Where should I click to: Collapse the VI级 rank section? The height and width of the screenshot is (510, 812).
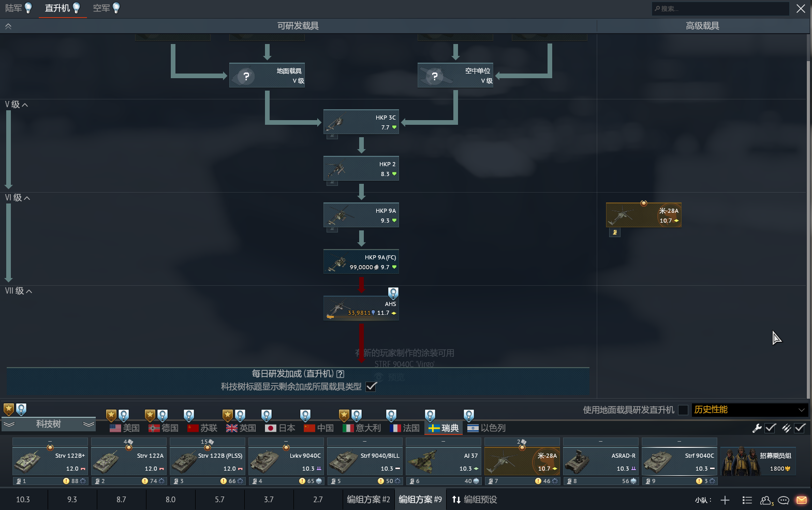18,198
